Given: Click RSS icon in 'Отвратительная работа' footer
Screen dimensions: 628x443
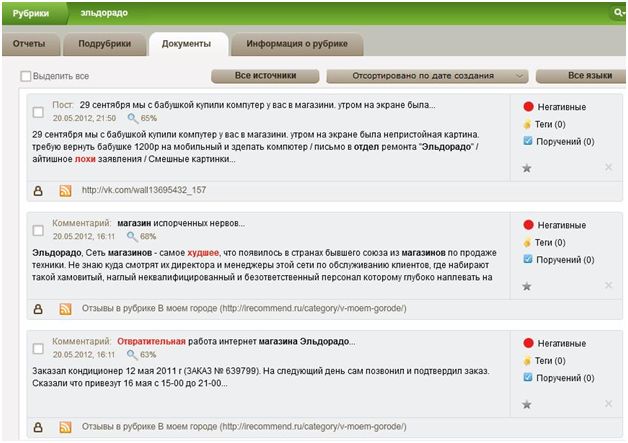Looking at the screenshot, I should pyautogui.click(x=65, y=427).
